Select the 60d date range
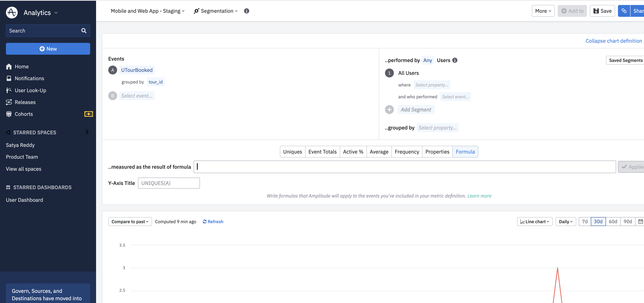 [x=613, y=222]
